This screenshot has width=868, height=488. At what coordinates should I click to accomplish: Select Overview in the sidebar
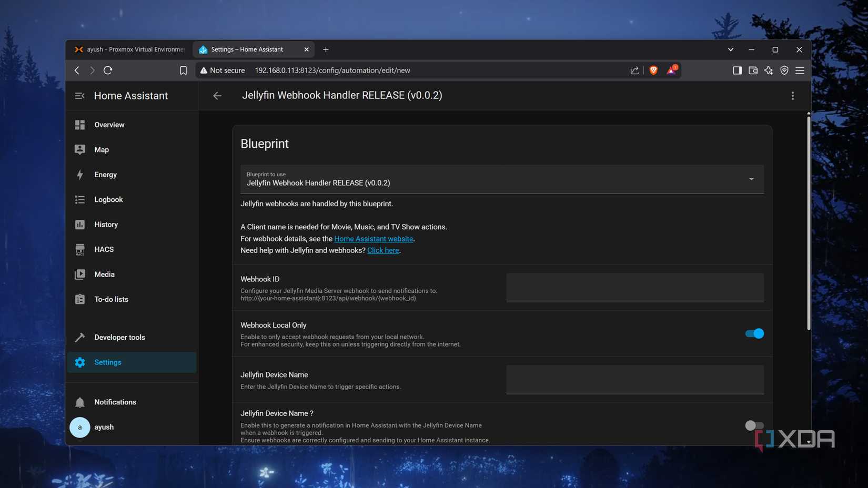109,125
